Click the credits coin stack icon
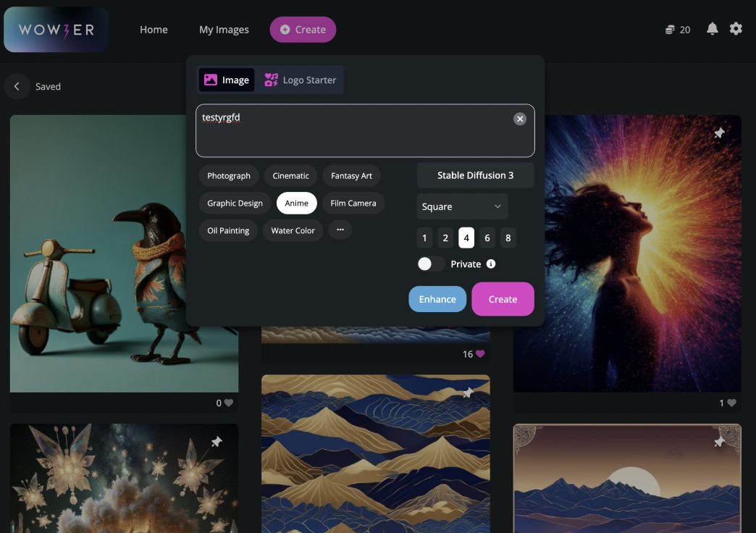The width and height of the screenshot is (756, 533). tap(670, 30)
